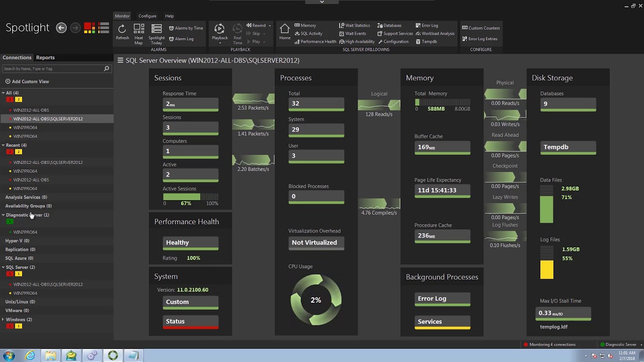Expand the Rewind dropdown arrow

pos(270,26)
